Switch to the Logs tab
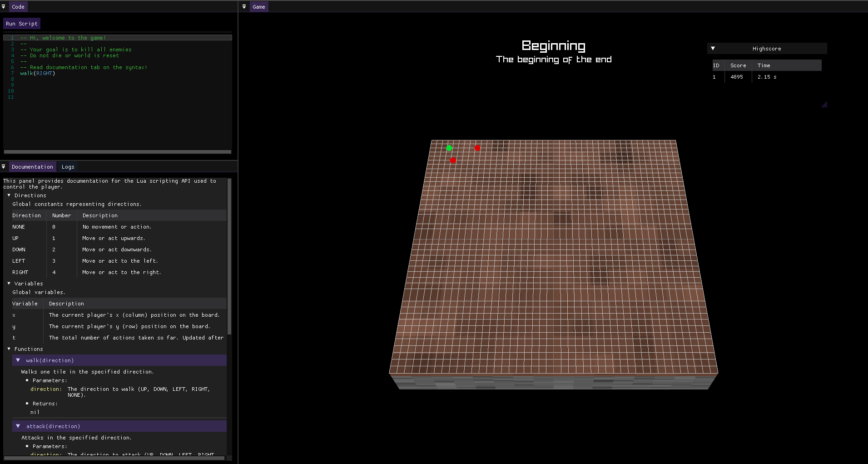Viewport: 868px width, 464px height. (x=67, y=166)
